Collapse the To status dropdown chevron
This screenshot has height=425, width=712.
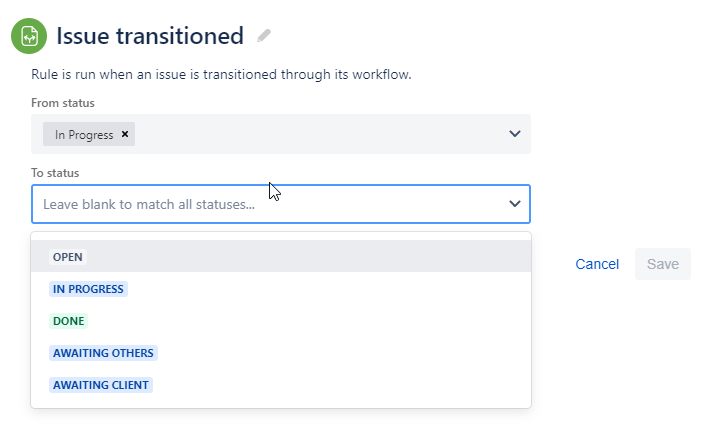514,204
